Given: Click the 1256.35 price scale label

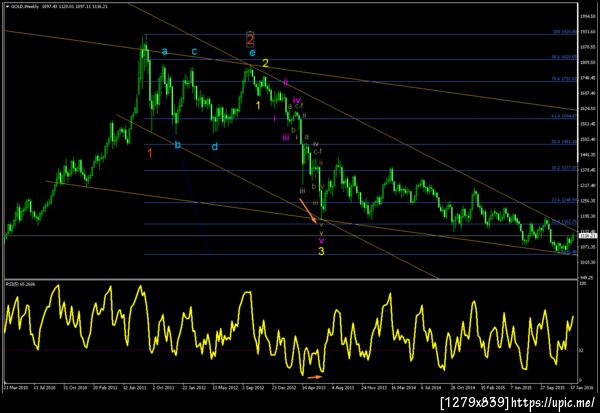Looking at the screenshot, I should (588, 201).
